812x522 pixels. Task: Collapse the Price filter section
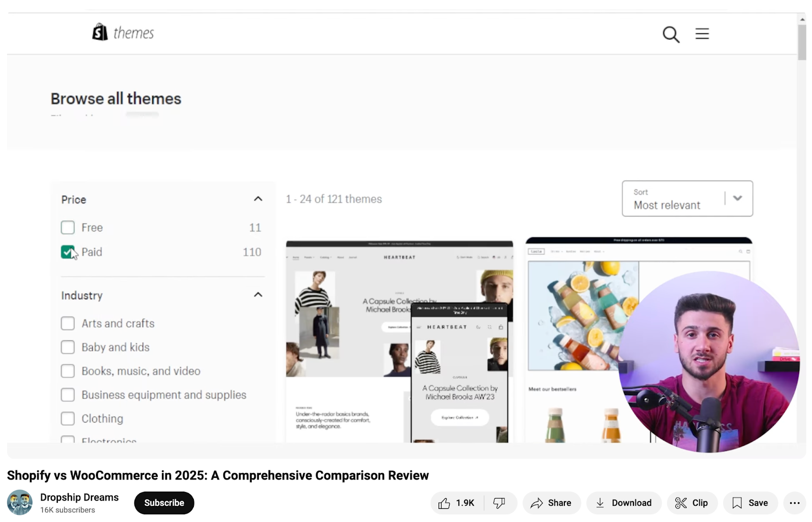point(258,199)
